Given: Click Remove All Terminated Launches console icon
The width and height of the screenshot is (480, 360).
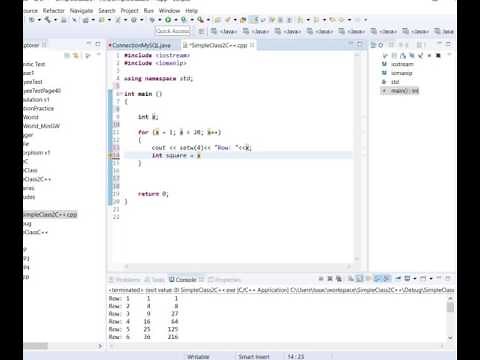Looking at the screenshot, I should 339,278.
